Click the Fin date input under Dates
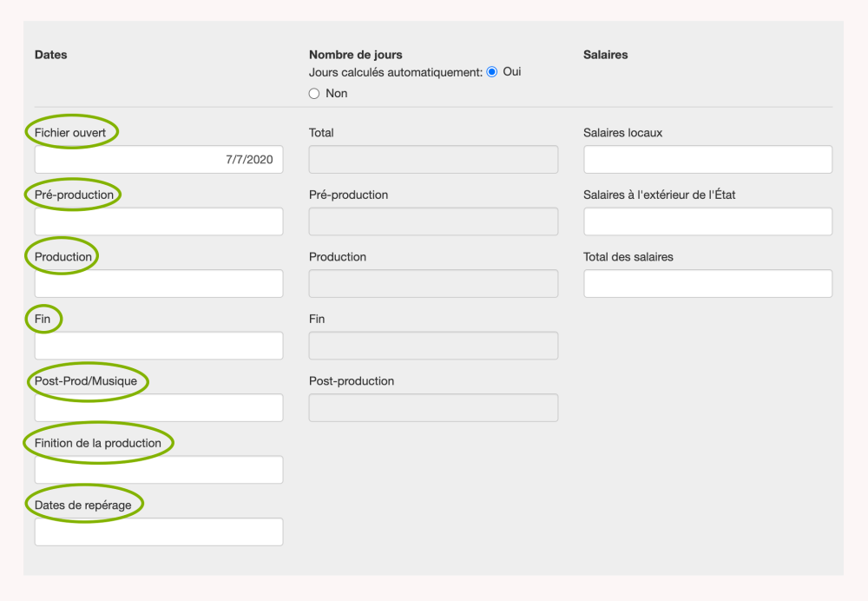This screenshot has width=868, height=601. coord(159,346)
